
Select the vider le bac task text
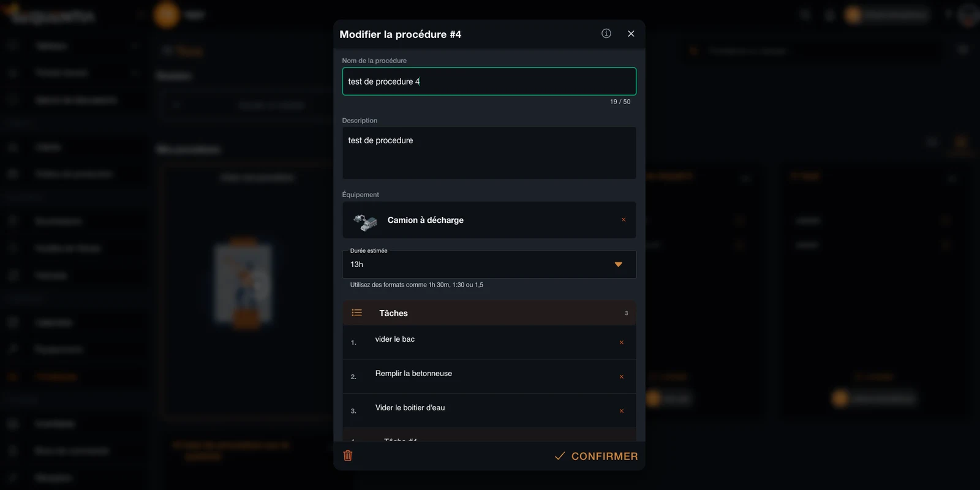pos(395,339)
